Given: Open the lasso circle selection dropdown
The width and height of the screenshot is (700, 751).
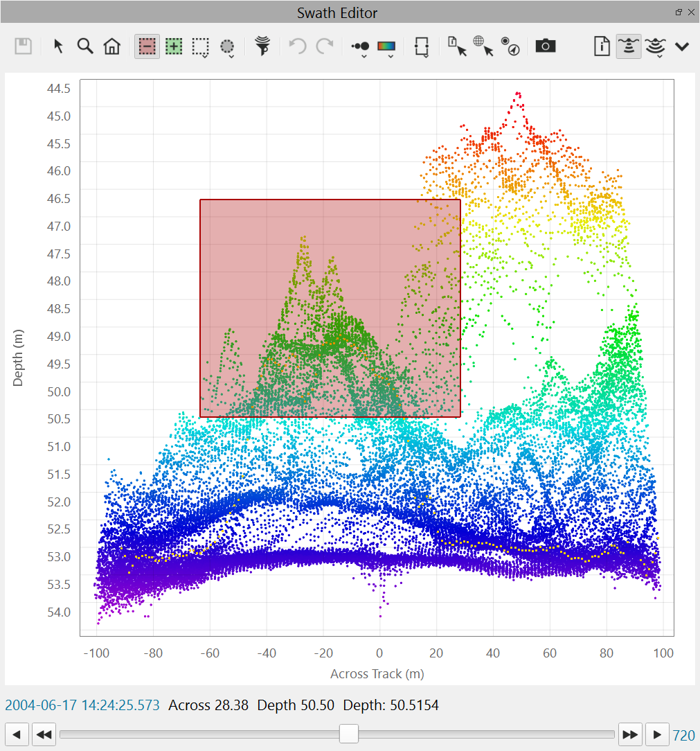Looking at the screenshot, I should pos(228,48).
